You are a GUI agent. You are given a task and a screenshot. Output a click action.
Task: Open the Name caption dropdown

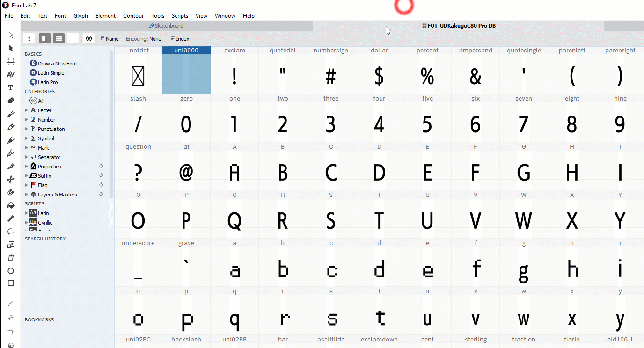coord(110,39)
